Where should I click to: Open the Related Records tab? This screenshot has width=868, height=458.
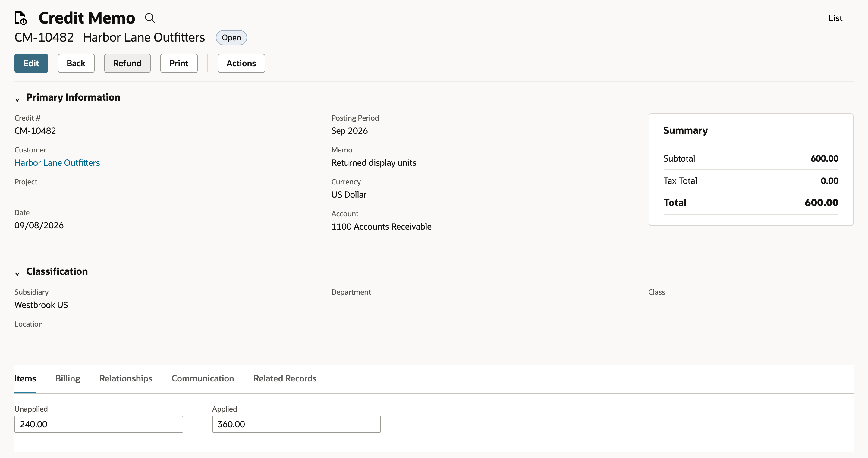click(285, 378)
